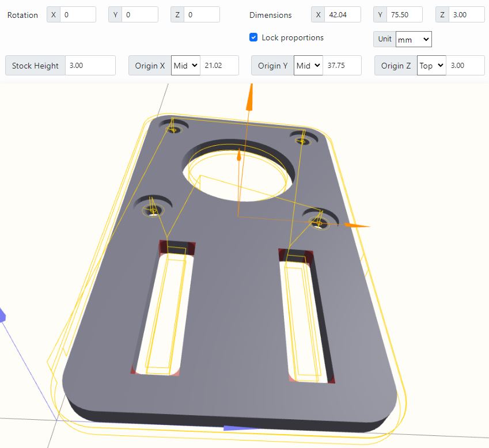This screenshot has width=489, height=448.
Task: Edit the Origin X value 21.02
Action: coord(219,66)
